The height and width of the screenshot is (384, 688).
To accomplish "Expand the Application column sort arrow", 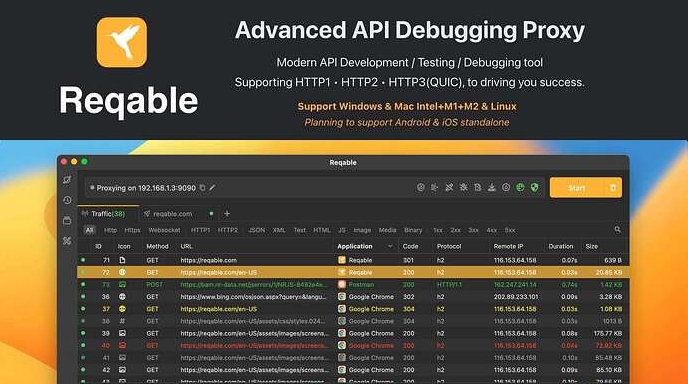I will pyautogui.click(x=390, y=246).
